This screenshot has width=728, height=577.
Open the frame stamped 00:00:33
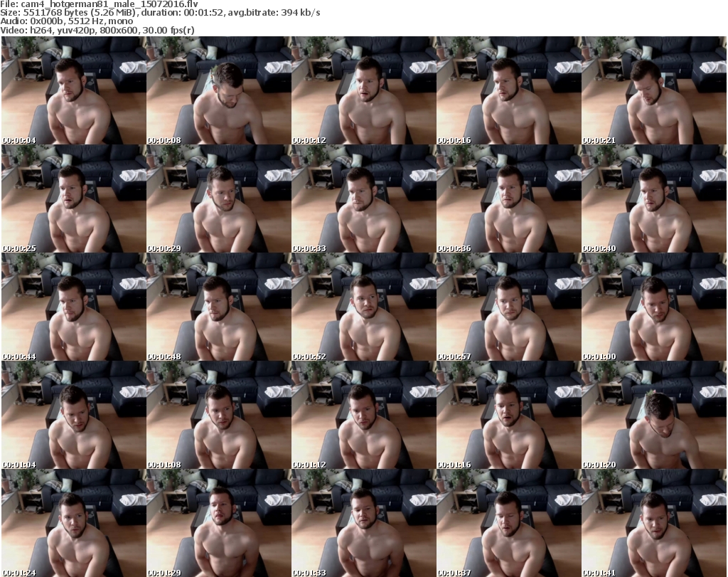(x=363, y=198)
